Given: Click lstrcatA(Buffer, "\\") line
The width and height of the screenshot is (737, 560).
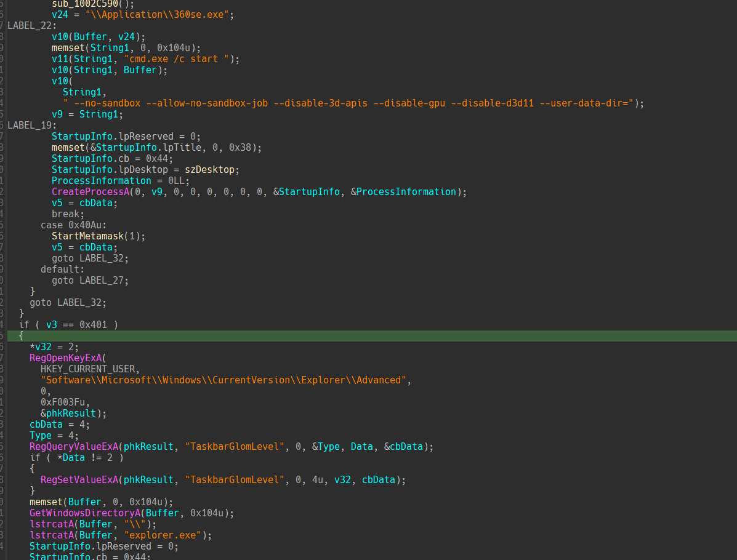Looking at the screenshot, I should tap(93, 524).
